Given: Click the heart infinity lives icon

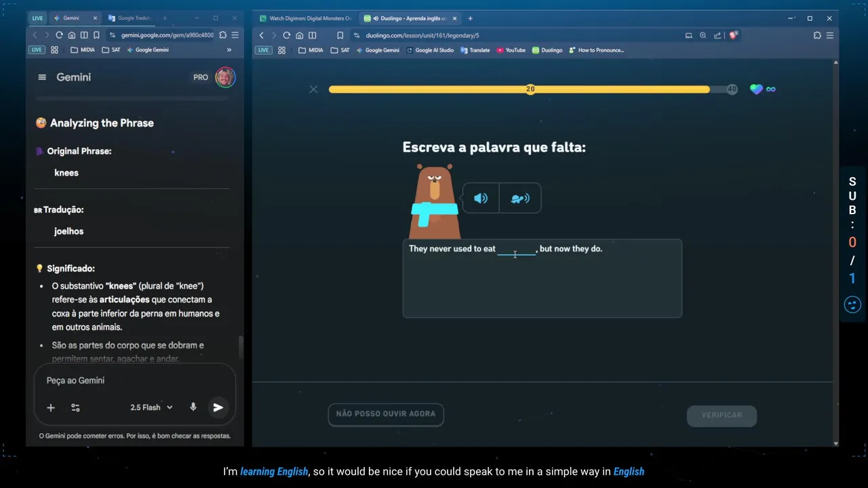Looking at the screenshot, I should point(763,89).
